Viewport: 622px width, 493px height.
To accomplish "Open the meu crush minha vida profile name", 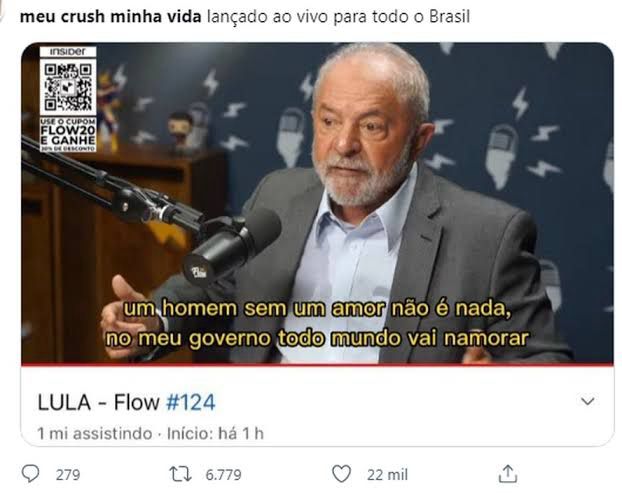I will click(x=111, y=17).
